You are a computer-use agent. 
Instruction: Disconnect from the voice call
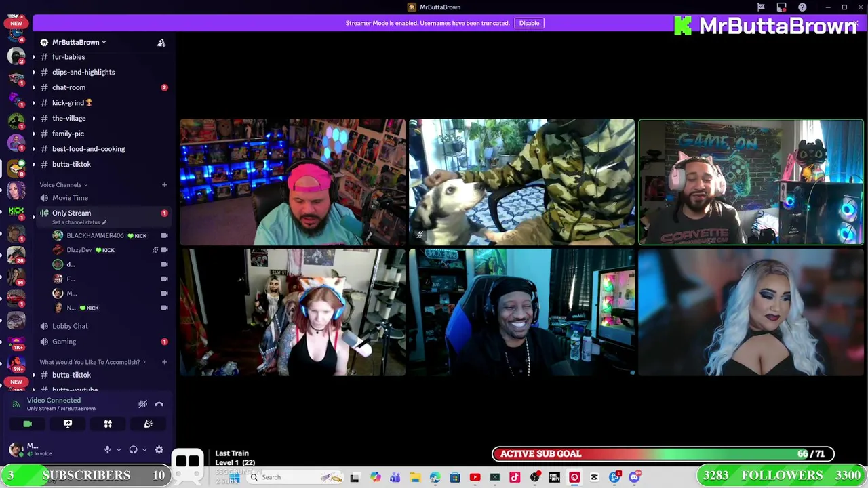159,404
